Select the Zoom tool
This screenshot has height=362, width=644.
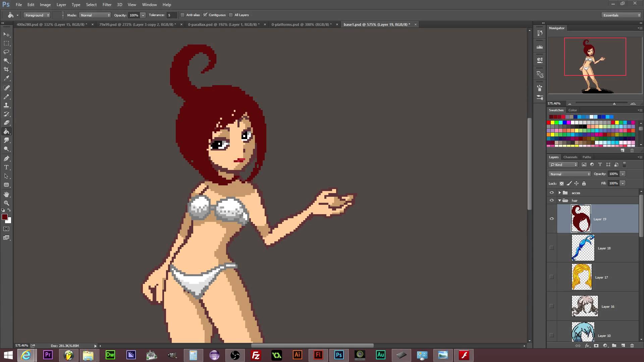coord(7,203)
